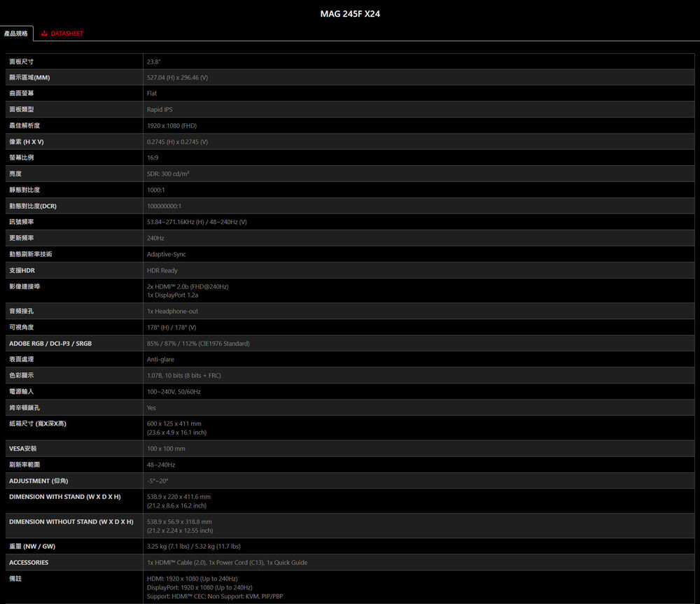
Task: Click the MAG 245F X24 title
Action: [350, 14]
